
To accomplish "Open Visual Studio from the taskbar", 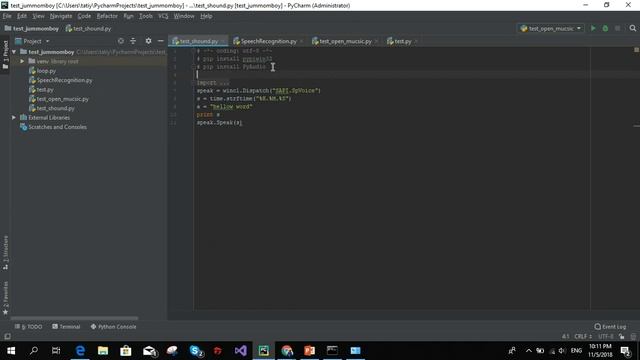I will point(240,351).
